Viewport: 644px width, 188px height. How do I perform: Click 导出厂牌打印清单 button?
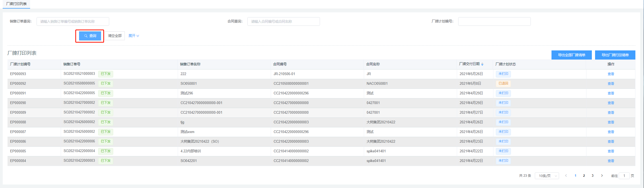click(x=615, y=55)
